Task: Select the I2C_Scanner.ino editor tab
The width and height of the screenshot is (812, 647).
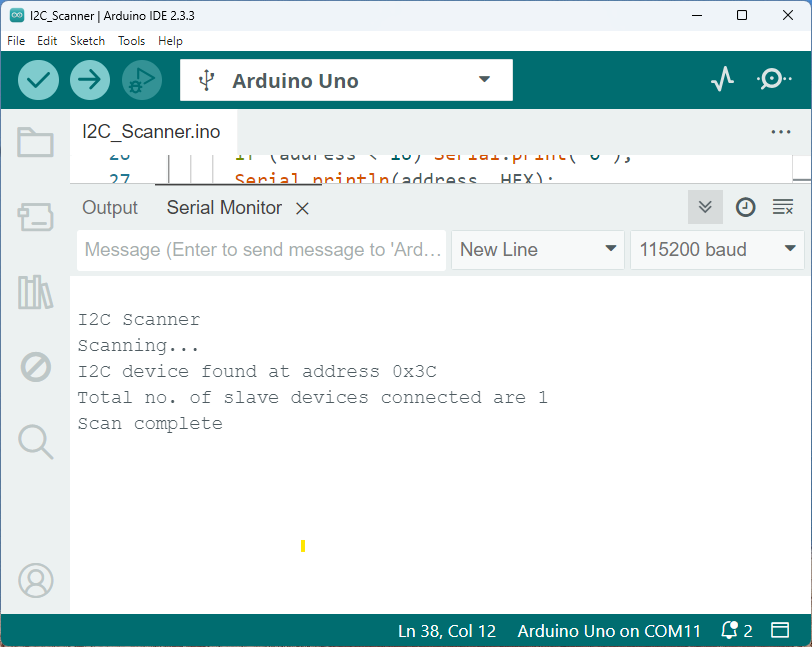Action: point(151,132)
